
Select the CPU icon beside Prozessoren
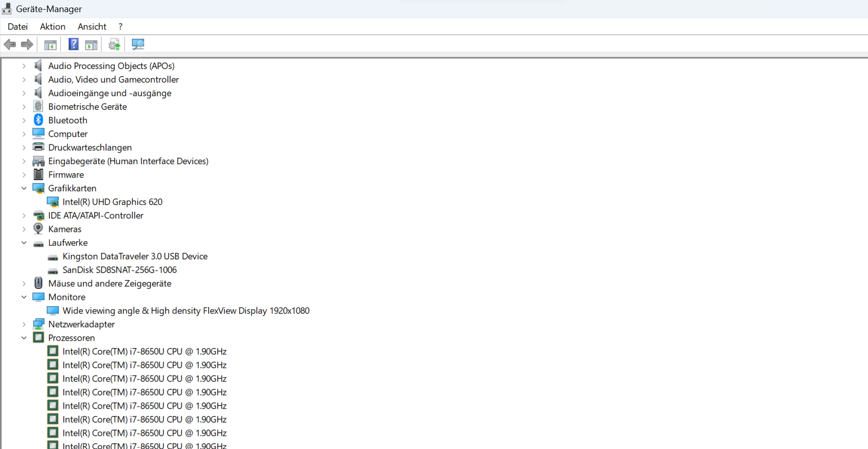tap(38, 337)
